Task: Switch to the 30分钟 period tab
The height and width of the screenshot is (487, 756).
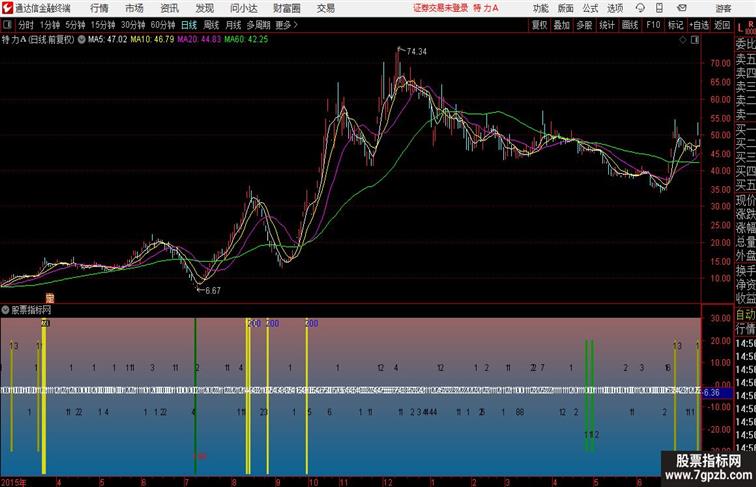Action: [x=133, y=25]
